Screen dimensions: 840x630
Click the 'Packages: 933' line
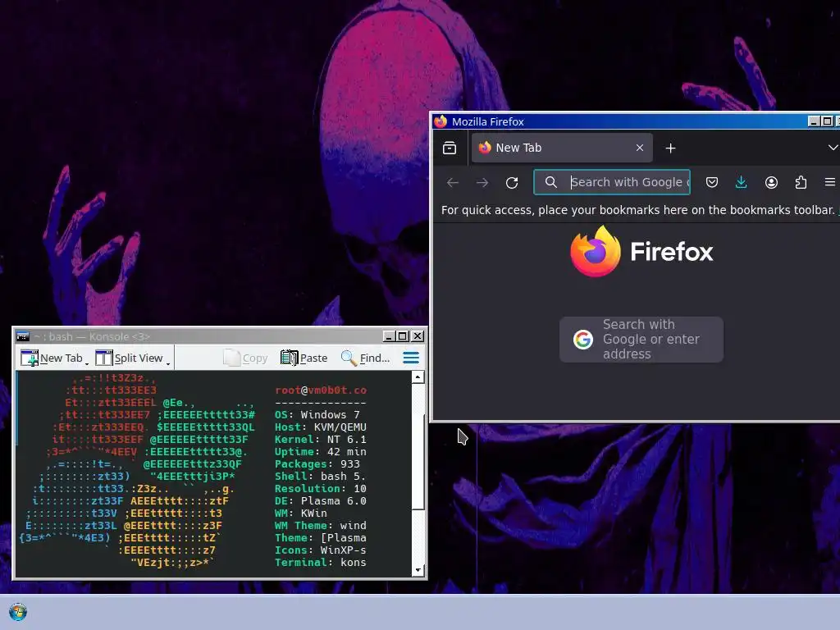tap(317, 464)
